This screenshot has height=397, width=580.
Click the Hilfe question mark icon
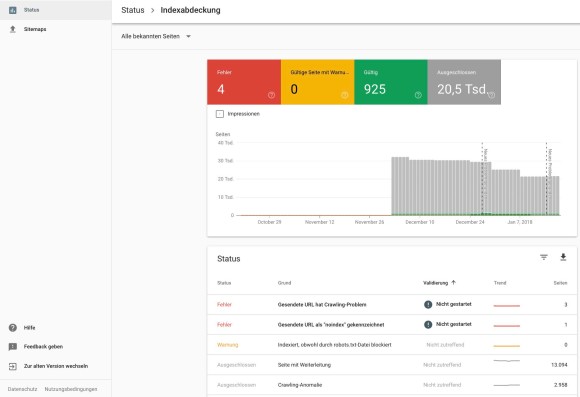pyautogui.click(x=13, y=328)
